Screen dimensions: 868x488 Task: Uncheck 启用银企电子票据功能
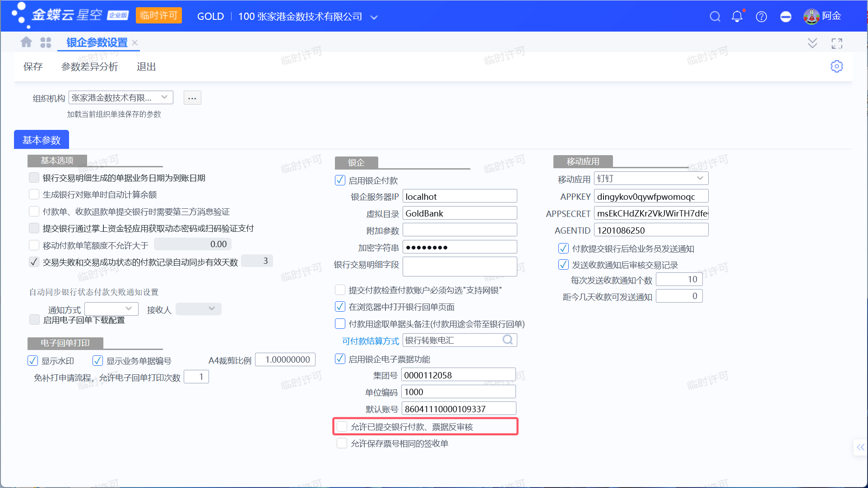coord(340,359)
